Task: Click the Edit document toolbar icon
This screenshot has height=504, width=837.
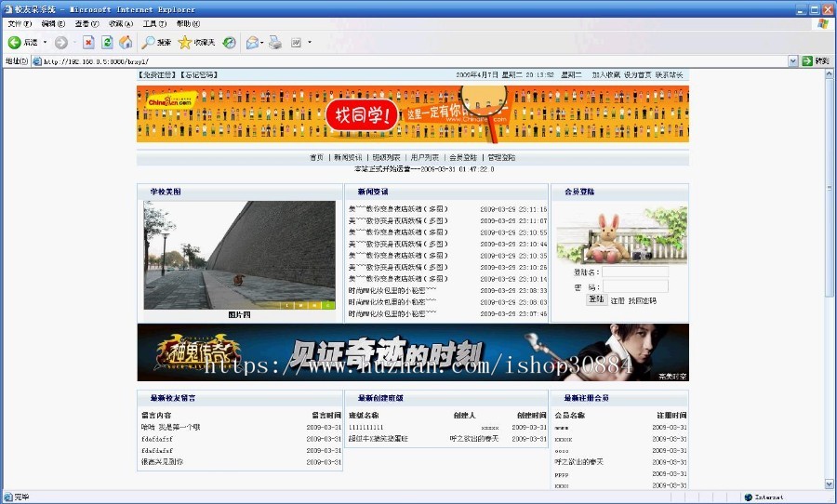Action: [x=297, y=42]
